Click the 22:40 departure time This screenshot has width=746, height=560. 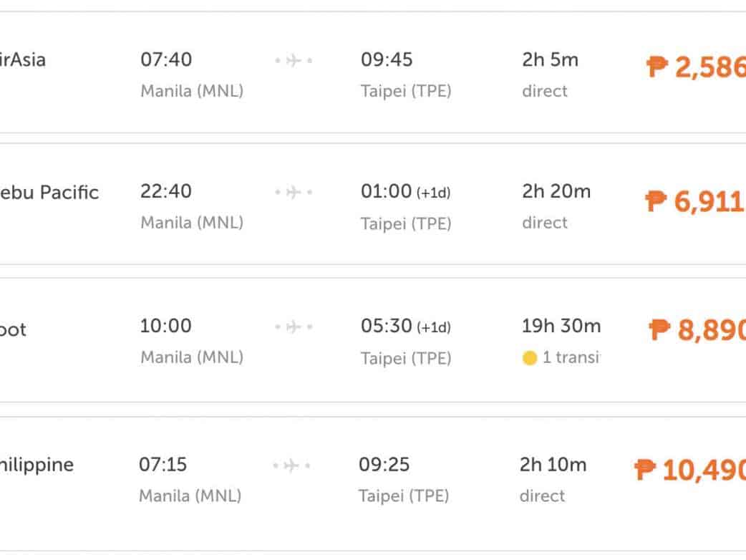pos(166,192)
